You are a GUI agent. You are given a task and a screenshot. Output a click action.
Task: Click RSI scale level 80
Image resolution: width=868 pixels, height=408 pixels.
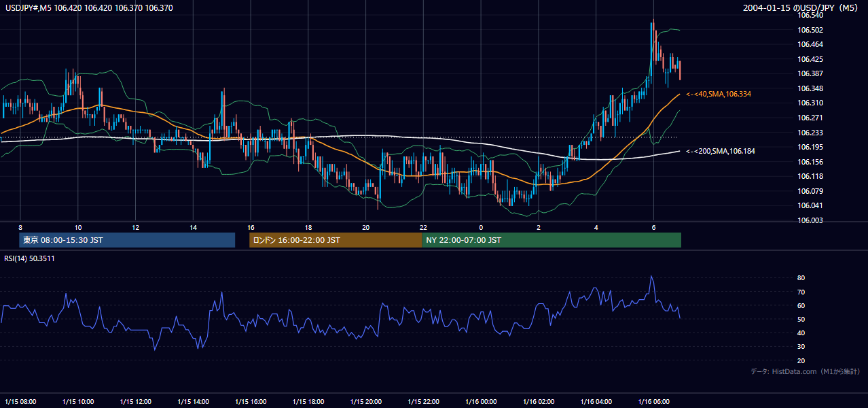click(x=801, y=278)
